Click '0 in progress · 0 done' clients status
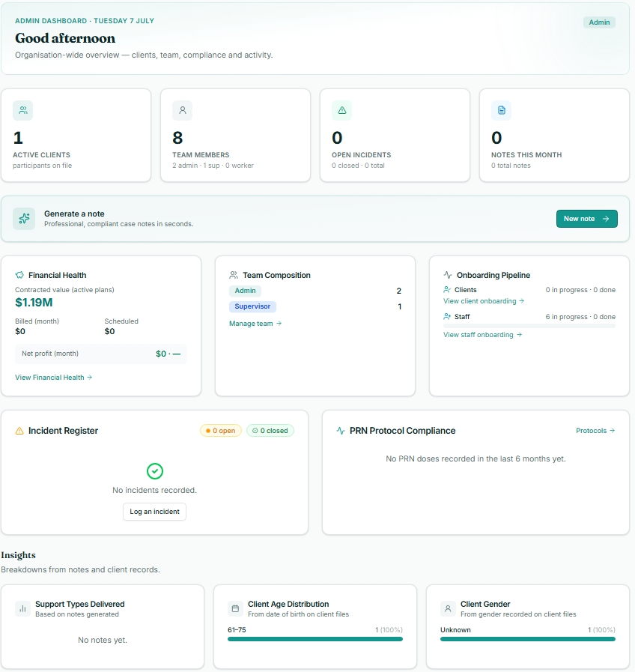635x672 pixels. [580, 290]
